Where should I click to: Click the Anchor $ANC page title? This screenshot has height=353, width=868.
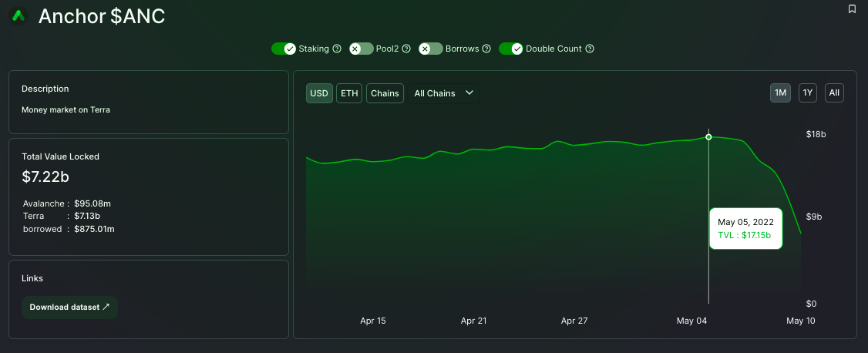pyautogui.click(x=102, y=16)
